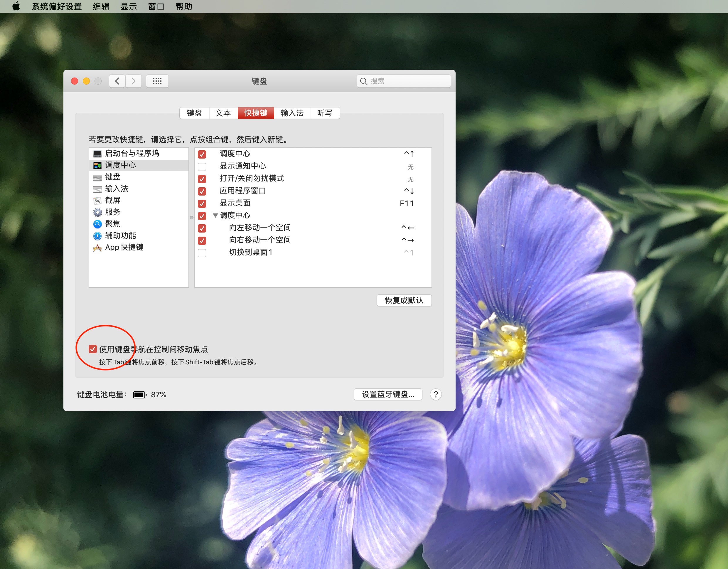Go back with the left chevron button

click(117, 81)
